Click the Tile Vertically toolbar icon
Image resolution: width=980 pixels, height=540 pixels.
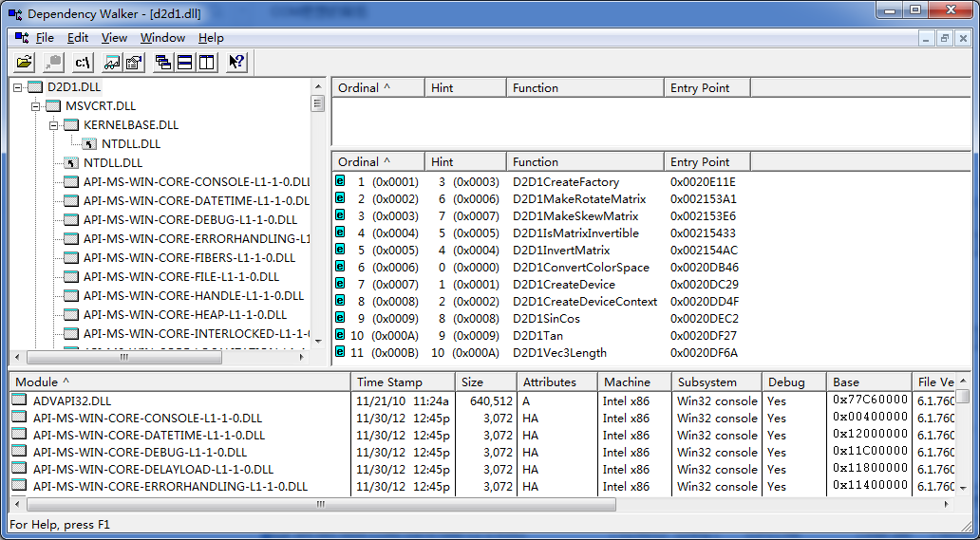point(207,62)
